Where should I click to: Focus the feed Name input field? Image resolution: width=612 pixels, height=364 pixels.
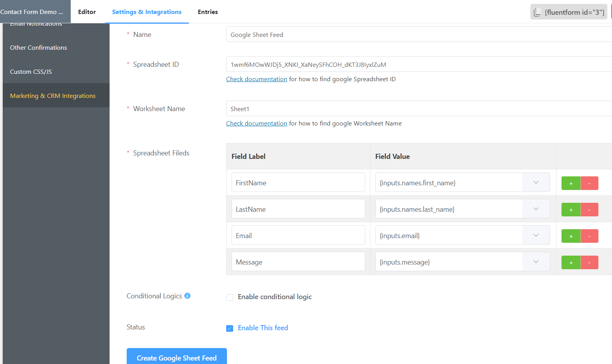pyautogui.click(x=419, y=34)
